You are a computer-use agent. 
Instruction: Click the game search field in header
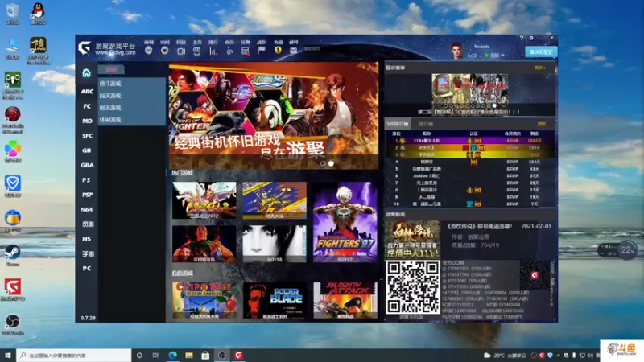coord(336,49)
